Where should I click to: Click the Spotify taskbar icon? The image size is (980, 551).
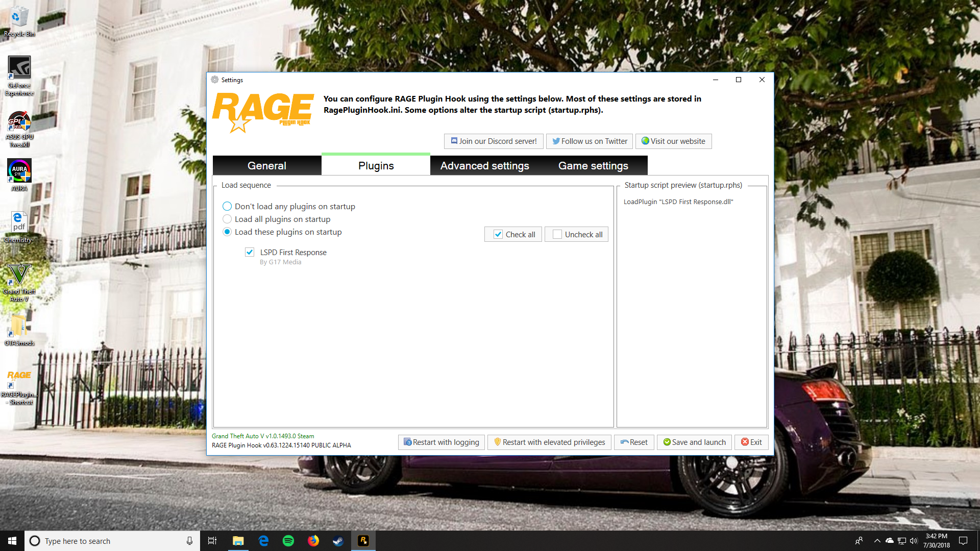(288, 541)
